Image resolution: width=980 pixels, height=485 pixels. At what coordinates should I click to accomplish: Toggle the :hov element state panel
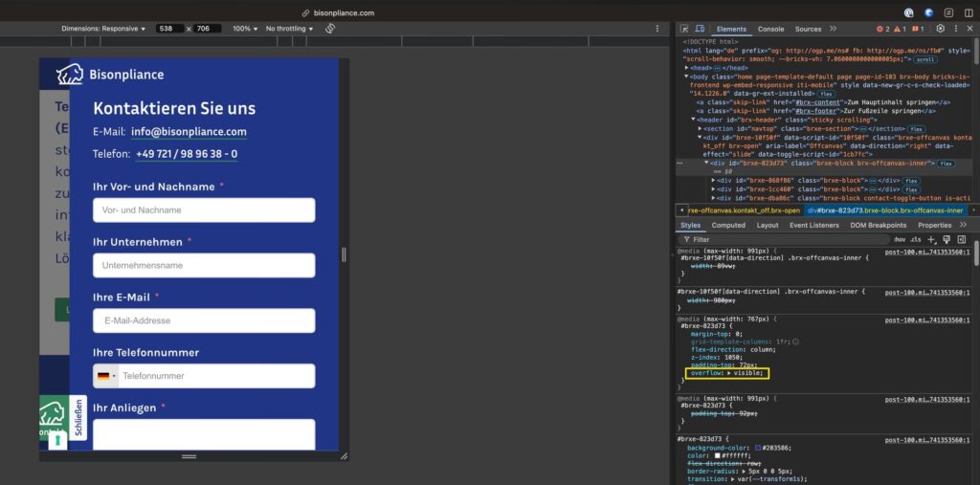coord(899,239)
